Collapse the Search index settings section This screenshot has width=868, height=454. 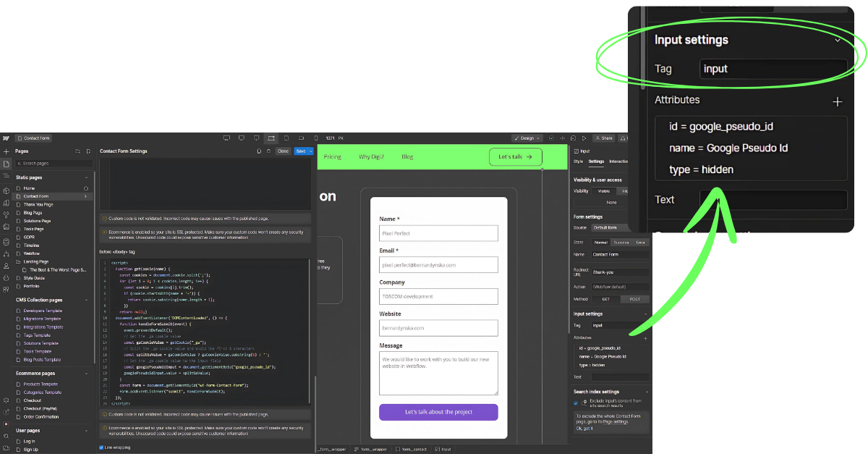click(x=647, y=392)
